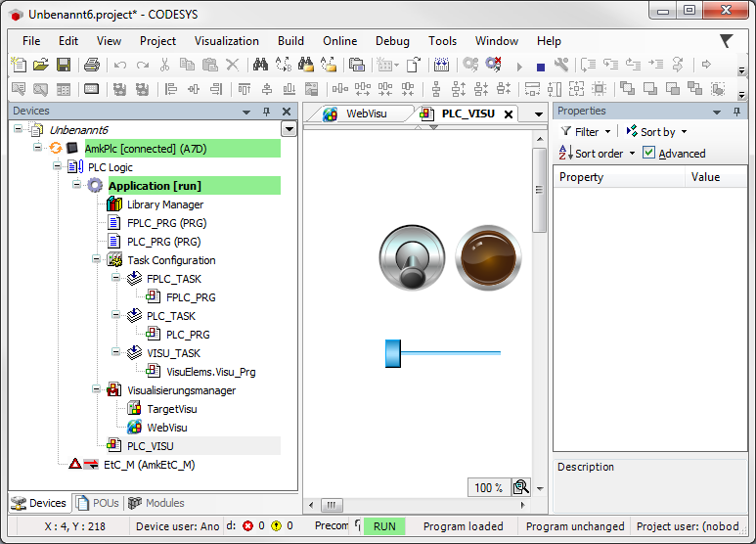The image size is (756, 544).
Task: Select PLC_VISU in the device tree
Action: (150, 446)
